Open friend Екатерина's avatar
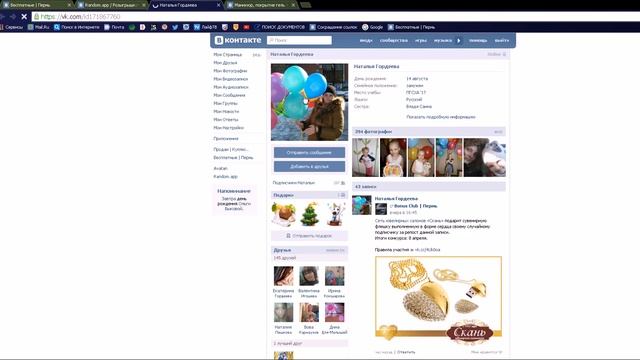 click(283, 276)
